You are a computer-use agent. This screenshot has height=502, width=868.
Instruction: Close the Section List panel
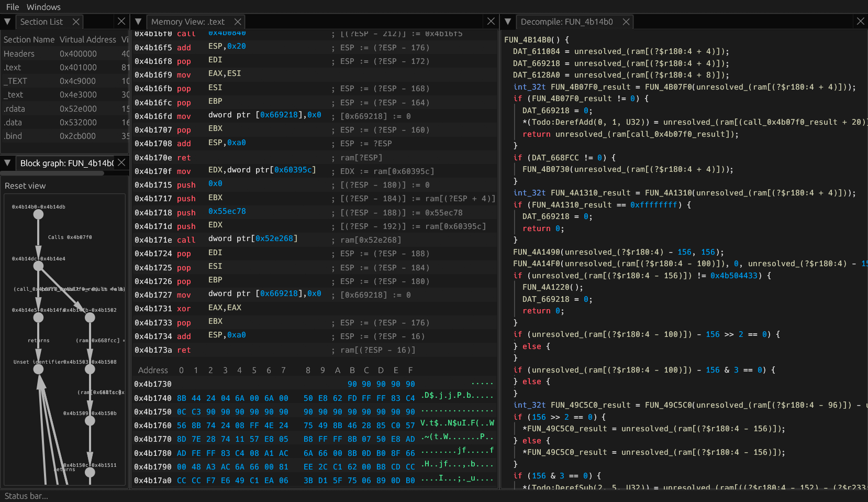(x=121, y=21)
